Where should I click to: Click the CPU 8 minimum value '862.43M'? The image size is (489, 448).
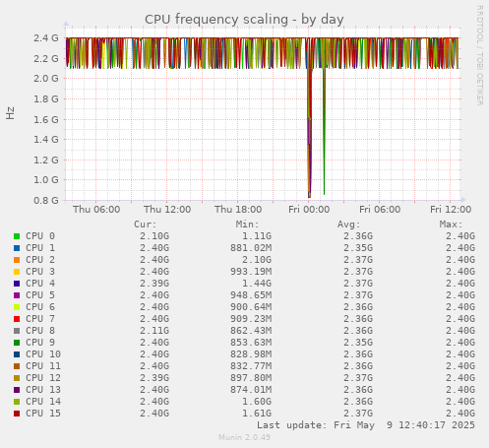(x=251, y=331)
